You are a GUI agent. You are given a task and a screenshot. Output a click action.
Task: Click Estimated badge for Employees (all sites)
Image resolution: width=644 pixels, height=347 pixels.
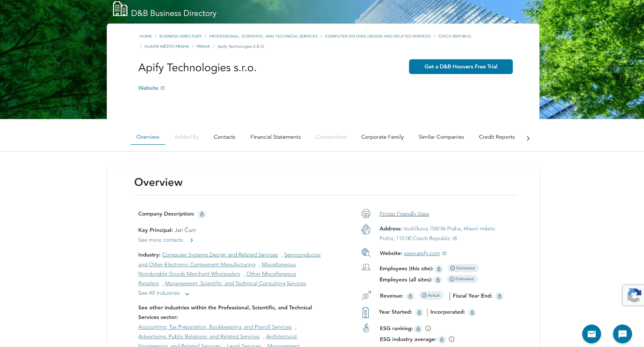[x=462, y=279]
